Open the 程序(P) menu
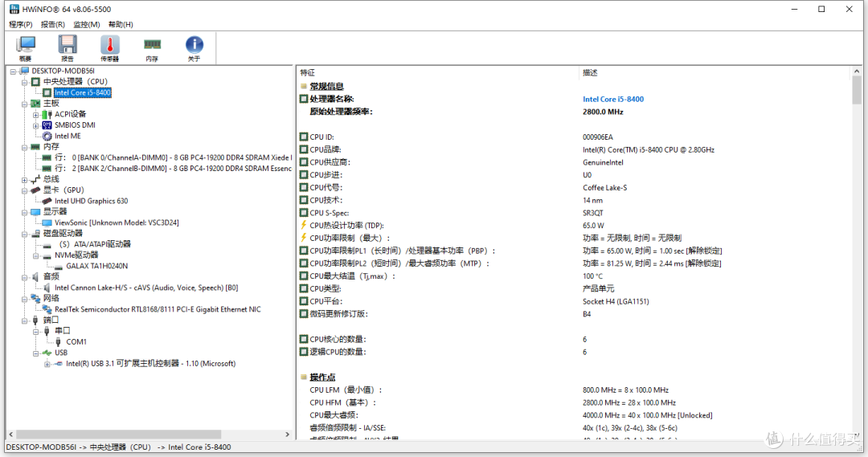 [20, 24]
